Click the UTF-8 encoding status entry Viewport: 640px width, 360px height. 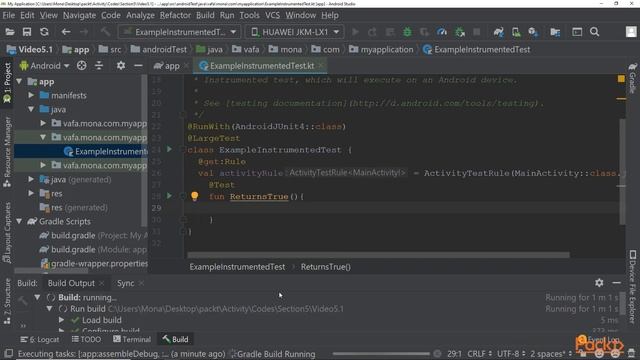pyautogui.click(x=511, y=353)
